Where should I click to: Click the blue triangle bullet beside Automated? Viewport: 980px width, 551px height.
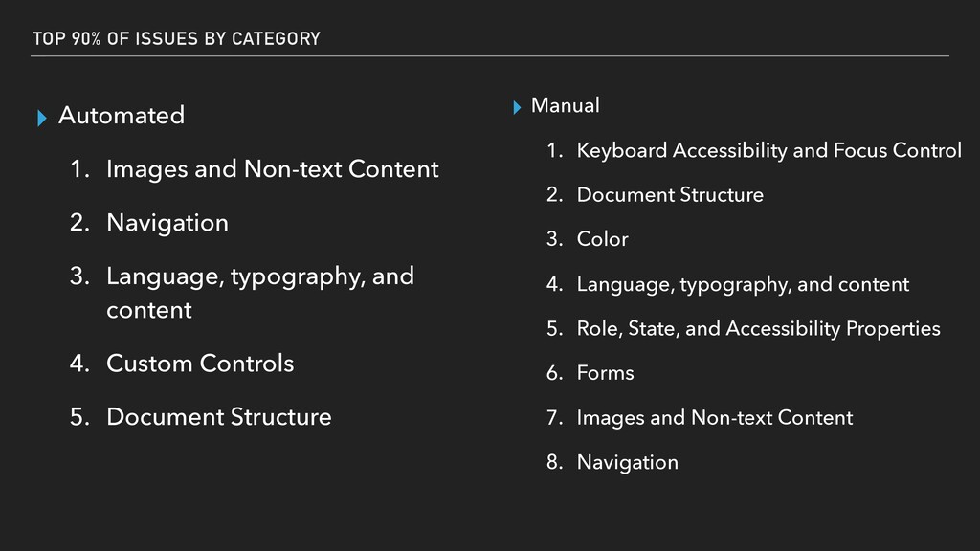coord(42,118)
